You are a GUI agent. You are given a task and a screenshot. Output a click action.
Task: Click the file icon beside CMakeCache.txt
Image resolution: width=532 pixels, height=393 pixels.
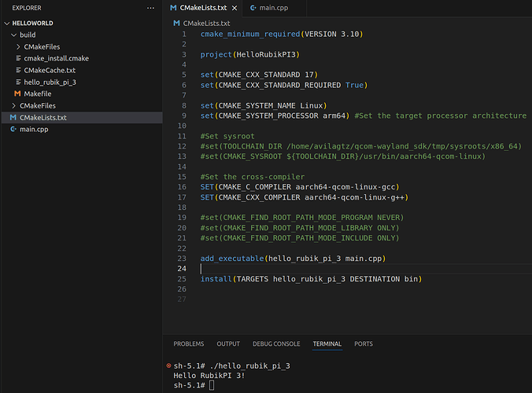pyautogui.click(x=18, y=70)
